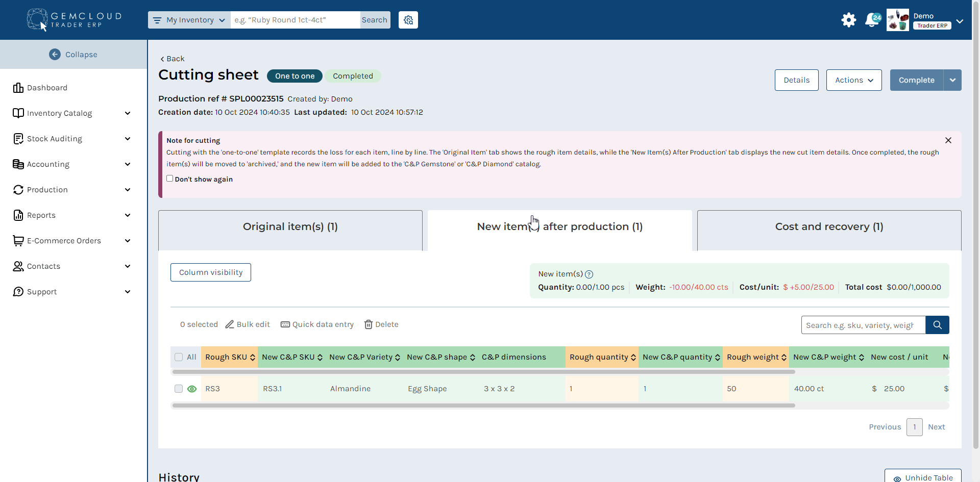Go Back to previous page
The width and height of the screenshot is (980, 482).
[x=173, y=59]
